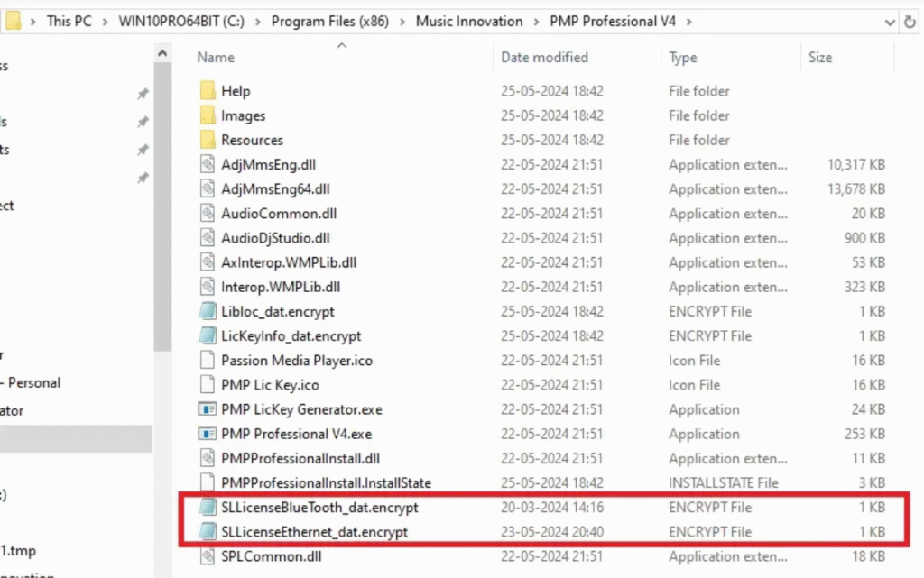Click the navigation pane scroll up arrow

[162, 53]
